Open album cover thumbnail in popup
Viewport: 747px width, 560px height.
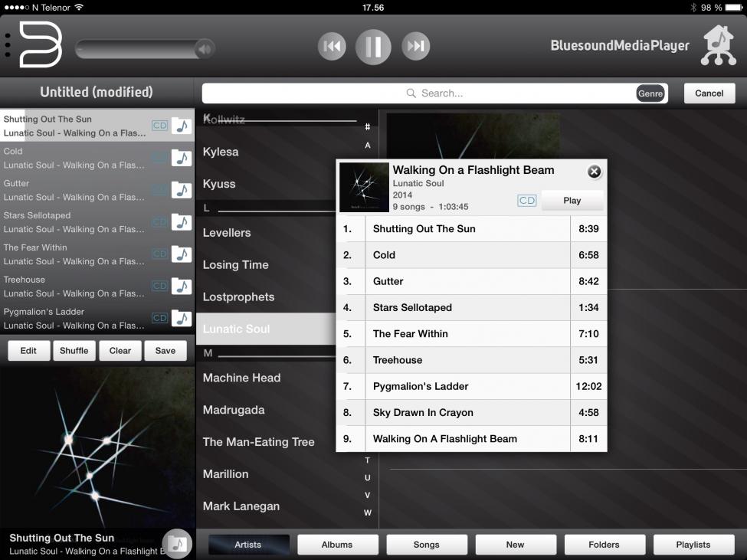pyautogui.click(x=364, y=187)
